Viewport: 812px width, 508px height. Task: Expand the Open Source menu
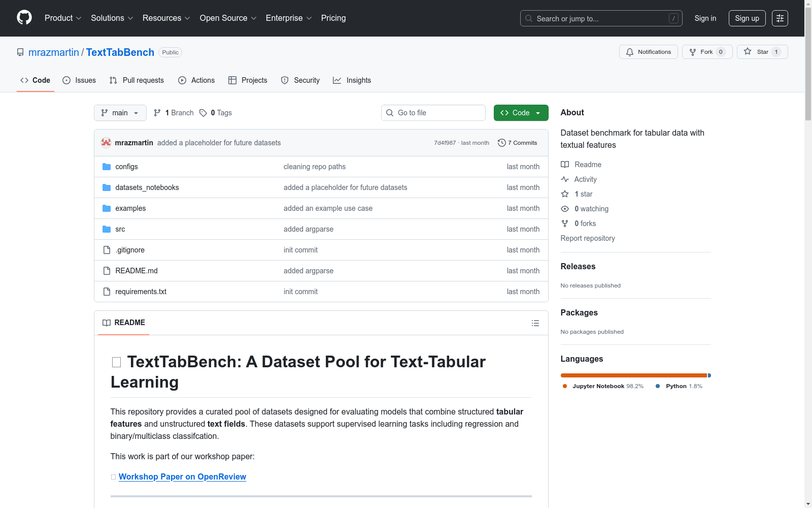coord(228,18)
